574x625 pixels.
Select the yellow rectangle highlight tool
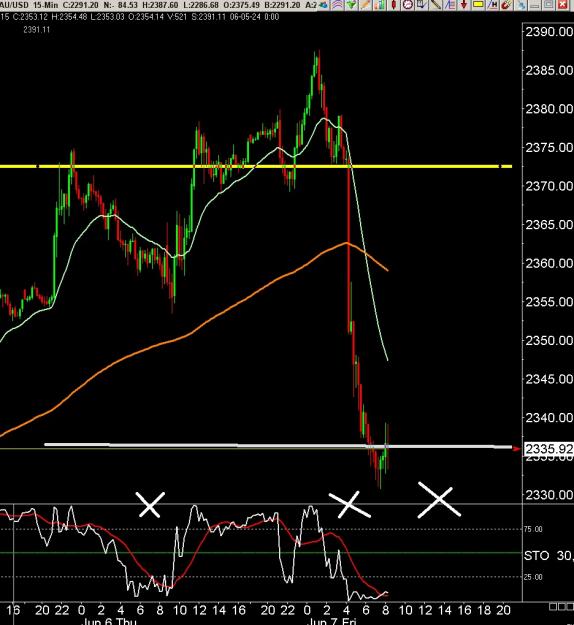pyautogui.click(x=478, y=5)
